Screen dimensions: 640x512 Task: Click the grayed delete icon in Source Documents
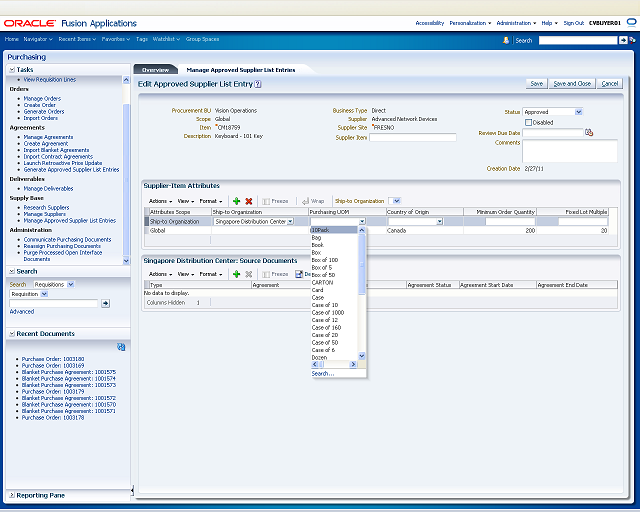(249, 274)
